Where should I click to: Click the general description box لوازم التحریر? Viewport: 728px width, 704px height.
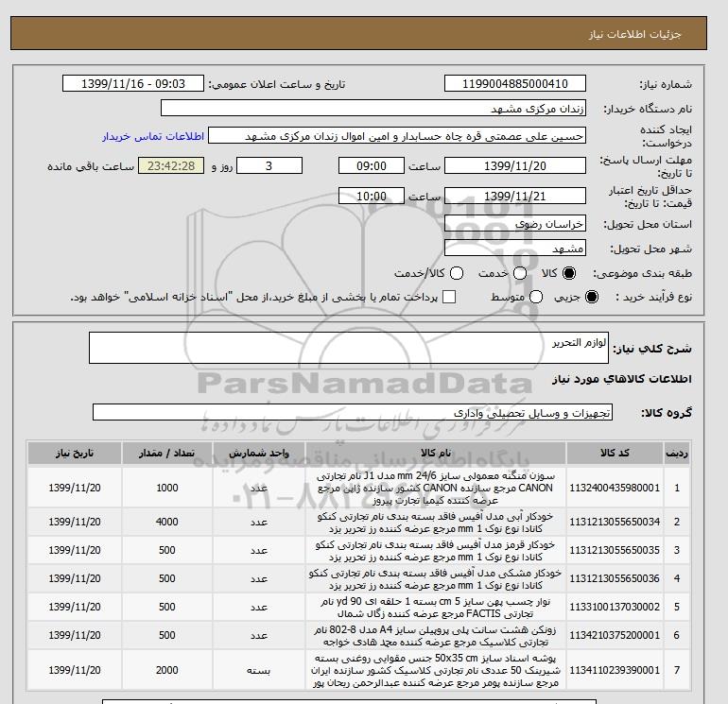pos(349,348)
